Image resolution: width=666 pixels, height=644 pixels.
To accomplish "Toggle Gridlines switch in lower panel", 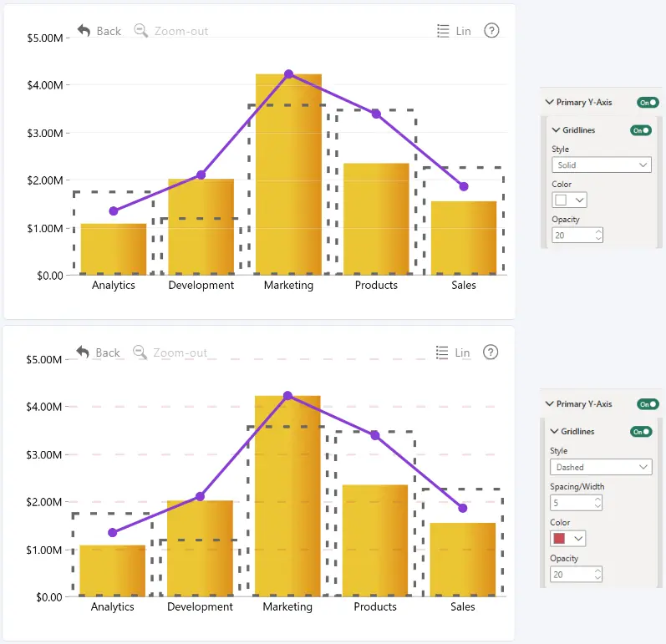I will 641,432.
